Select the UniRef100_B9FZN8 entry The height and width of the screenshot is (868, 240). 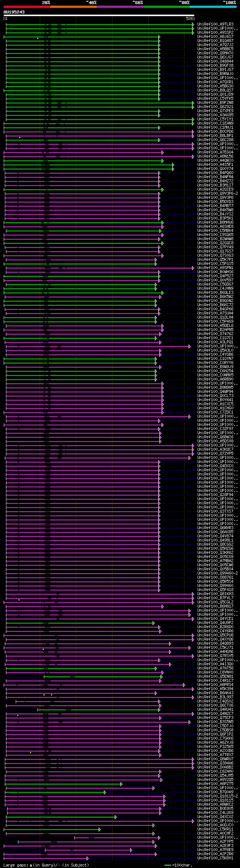[215, 103]
